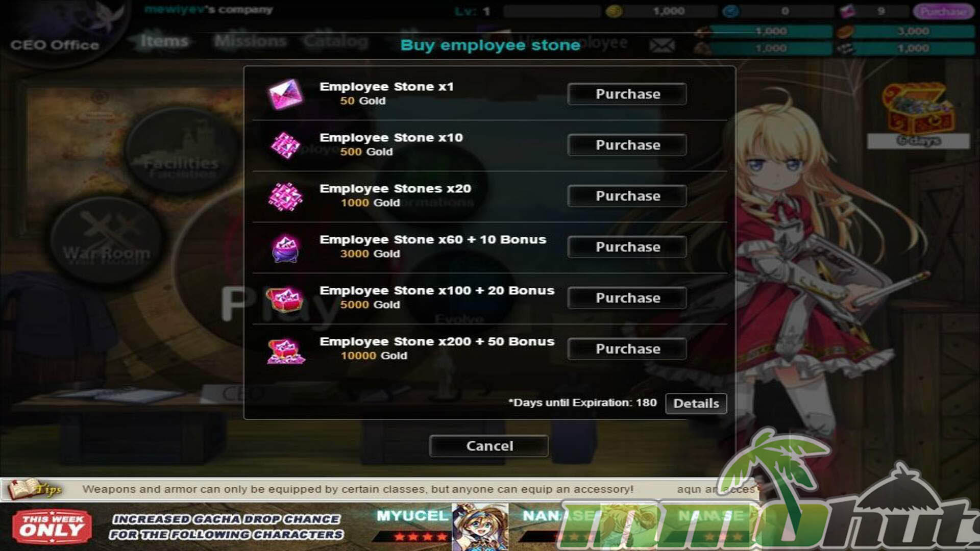Open the Items tab

click(x=164, y=41)
